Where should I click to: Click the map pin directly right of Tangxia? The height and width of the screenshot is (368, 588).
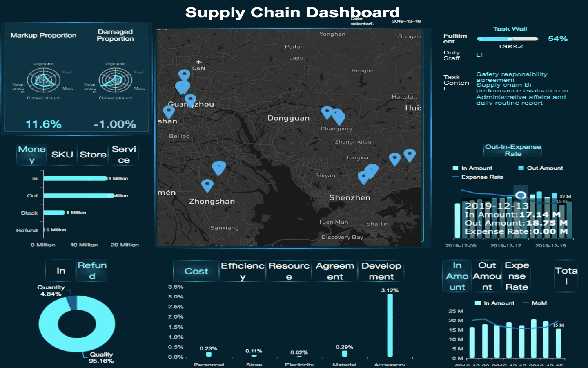click(x=394, y=159)
